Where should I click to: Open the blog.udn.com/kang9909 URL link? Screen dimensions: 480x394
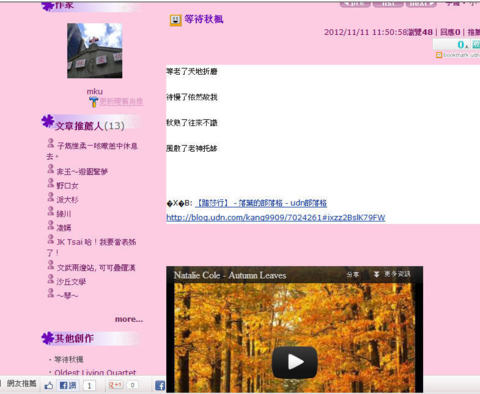(276, 218)
